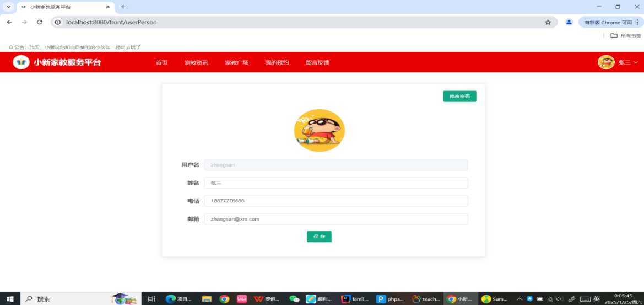Click the 修改密码 button
Image resolution: width=644 pixels, height=305 pixels.
pos(459,96)
